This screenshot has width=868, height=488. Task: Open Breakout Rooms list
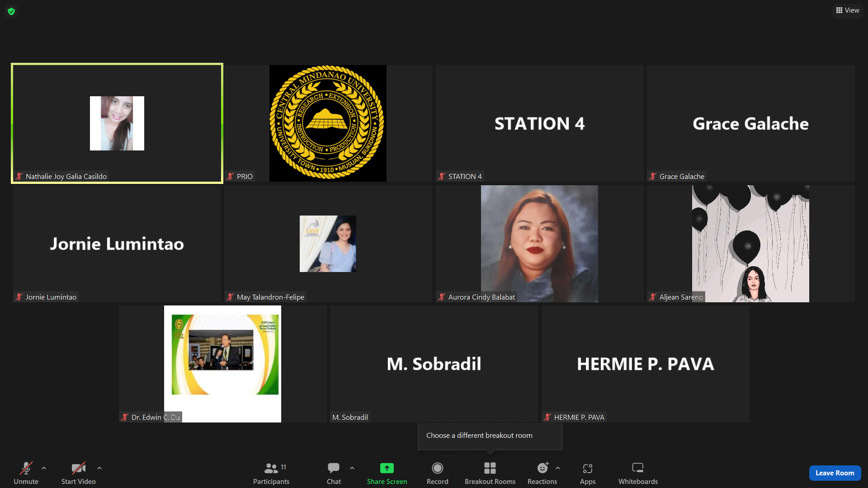[x=490, y=473]
